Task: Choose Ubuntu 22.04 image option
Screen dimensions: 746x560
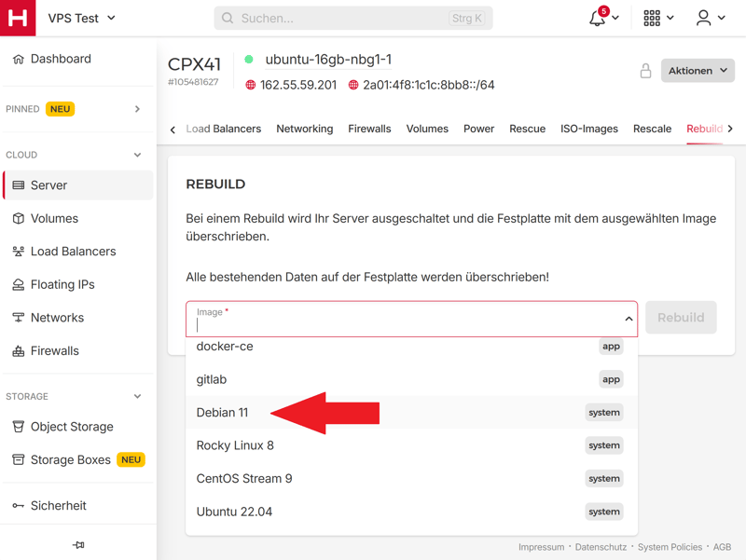Action: click(234, 512)
